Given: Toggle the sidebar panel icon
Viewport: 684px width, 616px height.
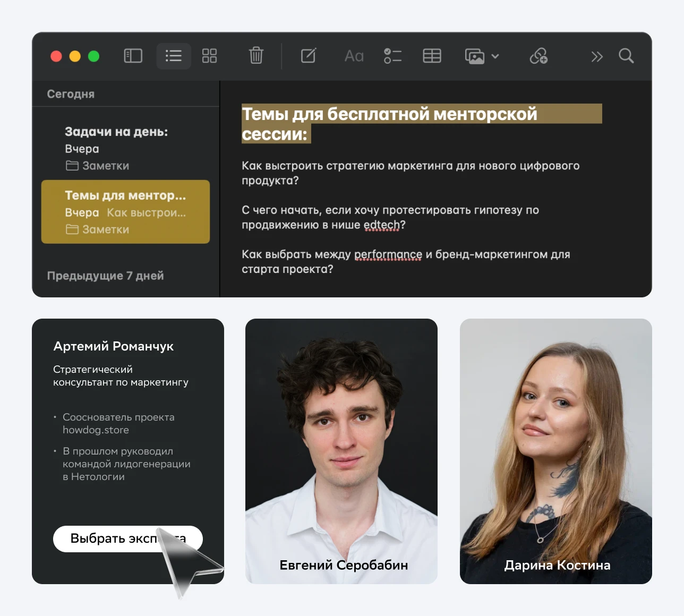Looking at the screenshot, I should pos(133,56).
